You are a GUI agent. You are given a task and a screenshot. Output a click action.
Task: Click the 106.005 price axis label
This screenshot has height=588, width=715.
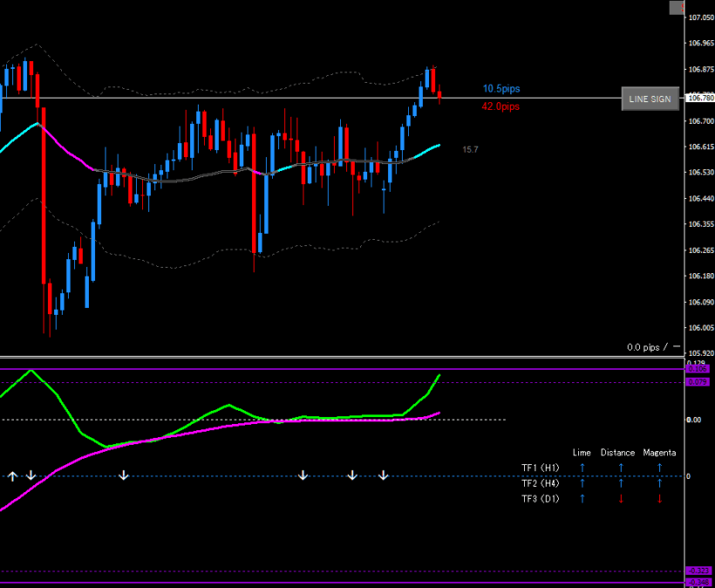tap(701, 327)
